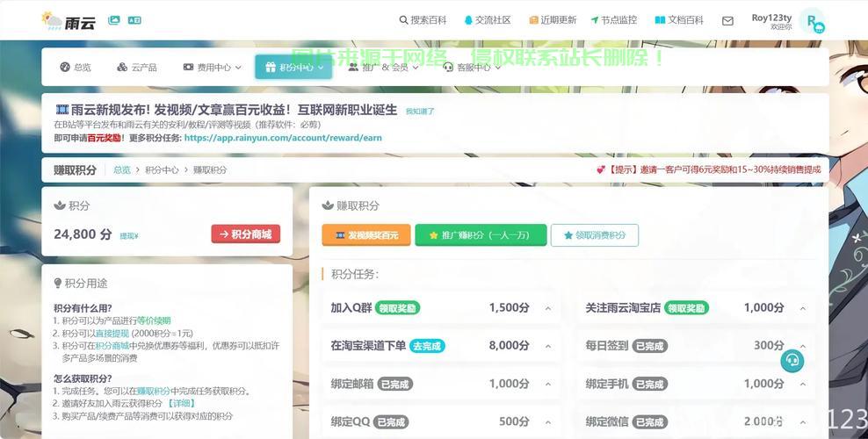Expand the 在淘宝渠道下单 row chevron

[548, 346]
